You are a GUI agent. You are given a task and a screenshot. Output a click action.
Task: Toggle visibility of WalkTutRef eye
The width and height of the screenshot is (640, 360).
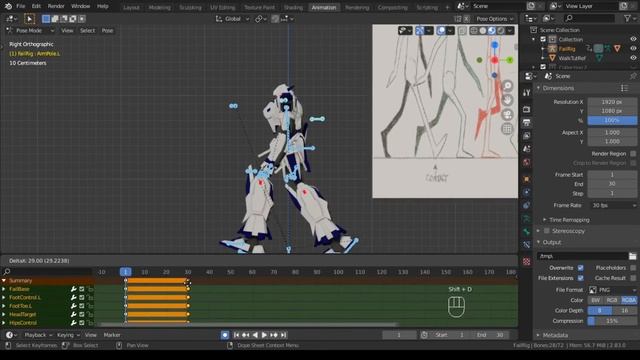(633, 58)
